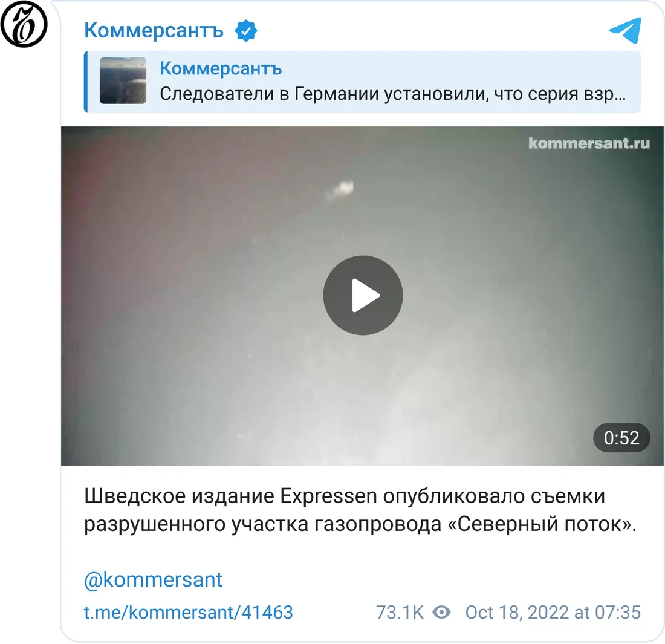
Task: Click the eye views icon
Action: (x=441, y=612)
